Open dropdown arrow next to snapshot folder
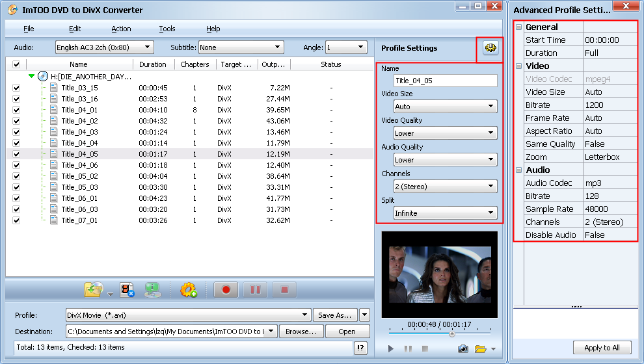 click(493, 349)
